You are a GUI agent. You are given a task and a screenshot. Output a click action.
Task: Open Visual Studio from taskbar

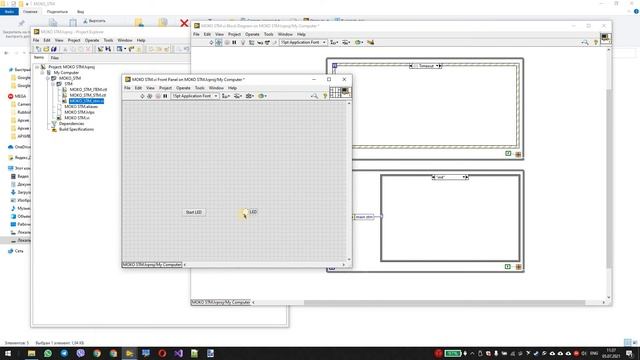tap(178, 353)
